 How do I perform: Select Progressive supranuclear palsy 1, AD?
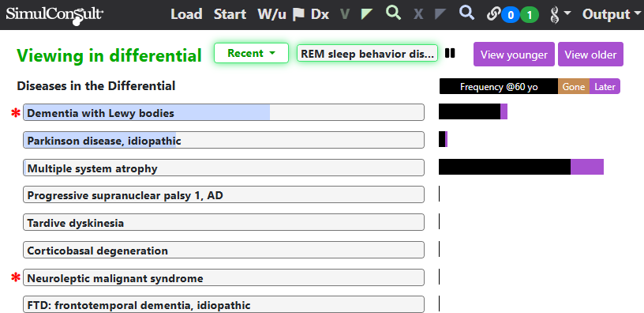pyautogui.click(x=223, y=195)
